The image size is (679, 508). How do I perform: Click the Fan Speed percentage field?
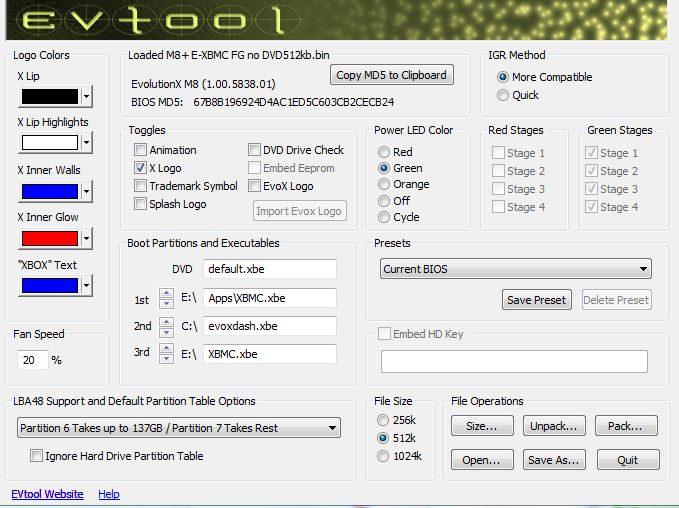coord(32,360)
